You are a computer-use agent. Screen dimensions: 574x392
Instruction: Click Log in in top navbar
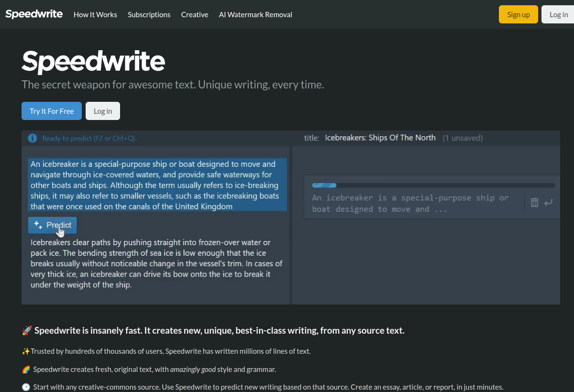[x=558, y=14]
